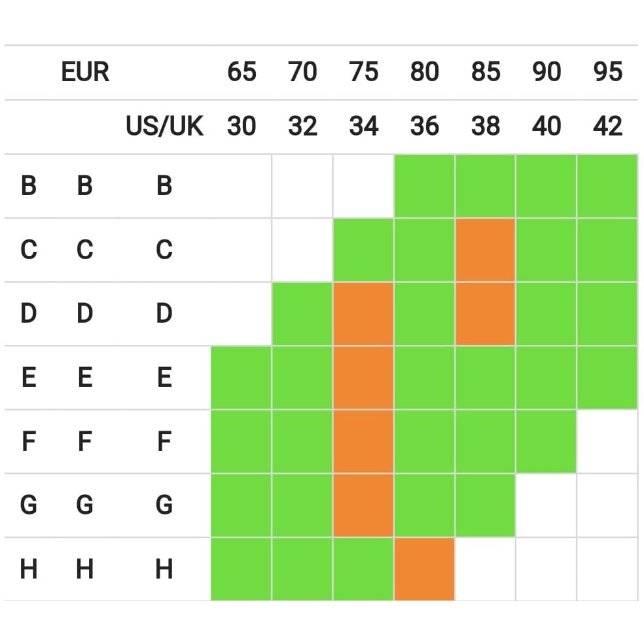
Task: Select the orange cell for size 80 H
Action: pyautogui.click(x=424, y=569)
